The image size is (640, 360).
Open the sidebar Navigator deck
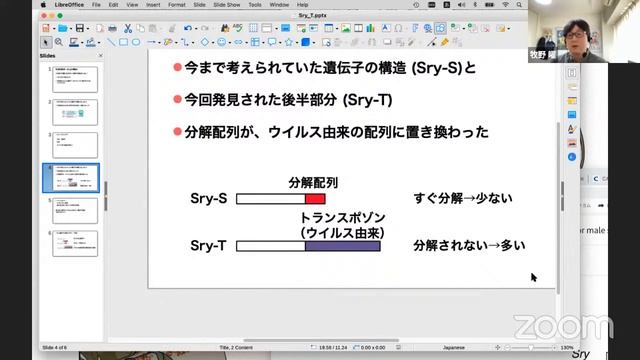coord(572,157)
